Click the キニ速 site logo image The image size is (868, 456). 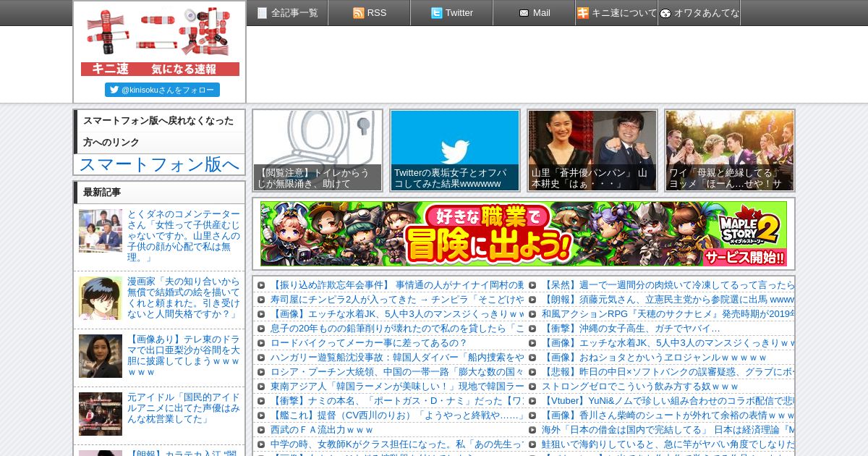pos(160,40)
